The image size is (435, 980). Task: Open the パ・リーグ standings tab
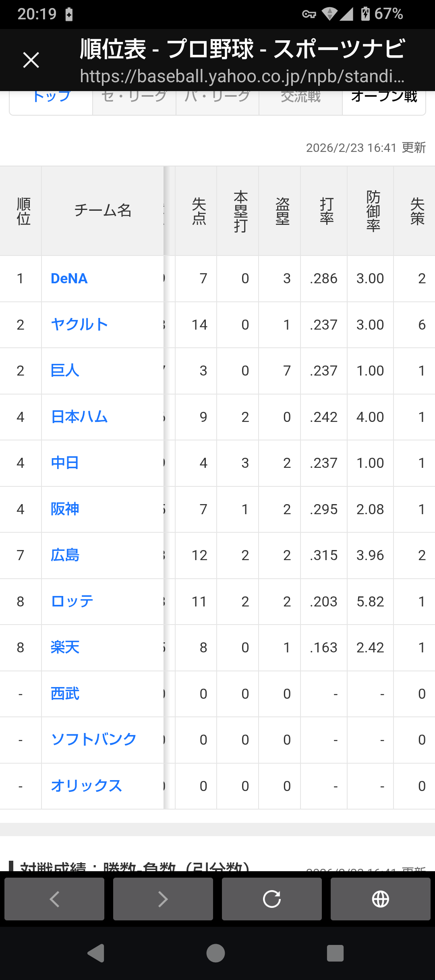pyautogui.click(x=217, y=99)
